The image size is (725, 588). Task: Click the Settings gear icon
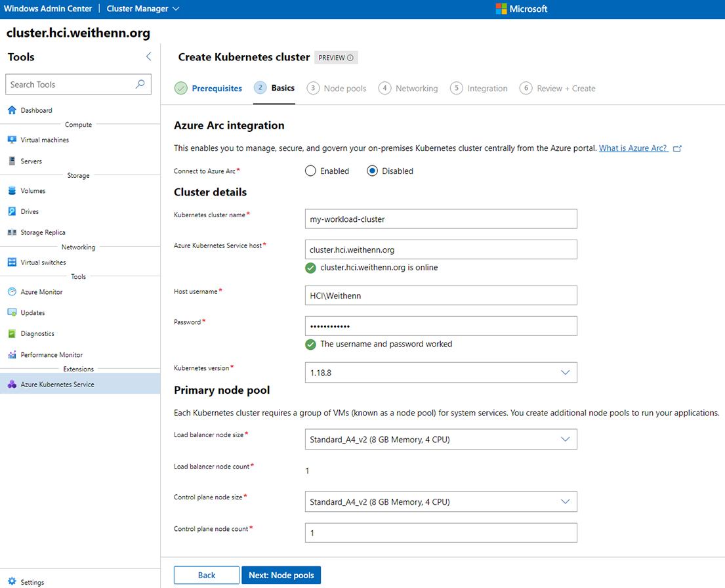[12, 581]
